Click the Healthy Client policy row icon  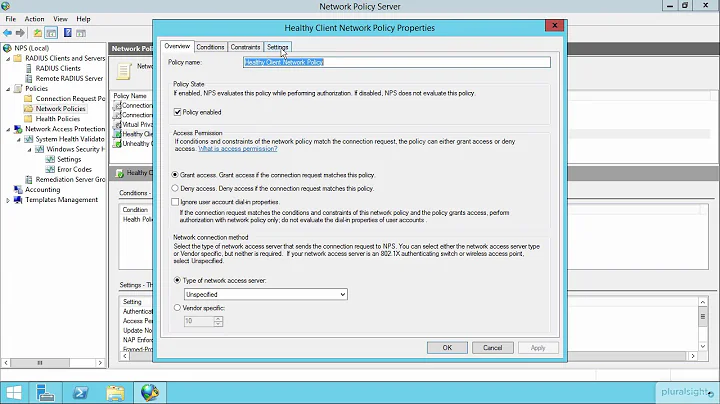click(x=118, y=134)
